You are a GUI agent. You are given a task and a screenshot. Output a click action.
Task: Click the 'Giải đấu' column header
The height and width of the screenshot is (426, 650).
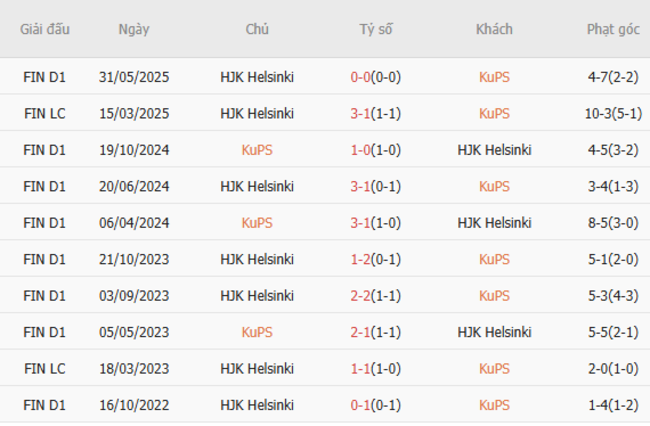pyautogui.click(x=45, y=29)
